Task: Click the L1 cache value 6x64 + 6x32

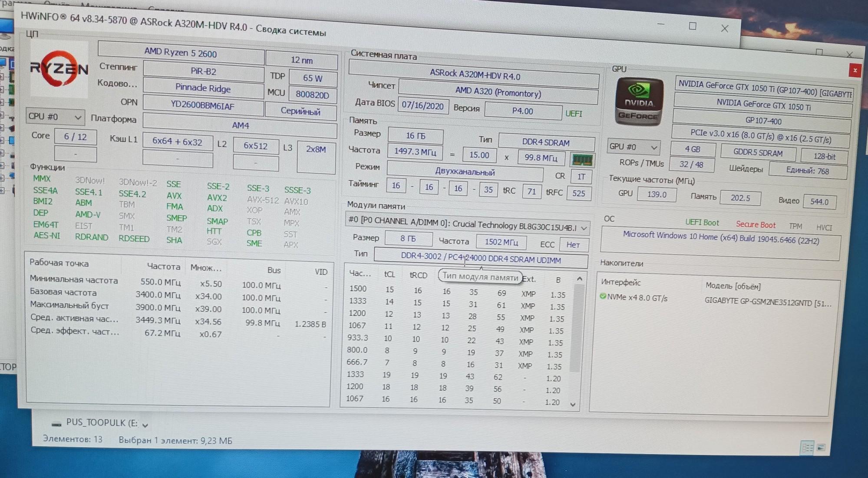Action: coord(177,142)
